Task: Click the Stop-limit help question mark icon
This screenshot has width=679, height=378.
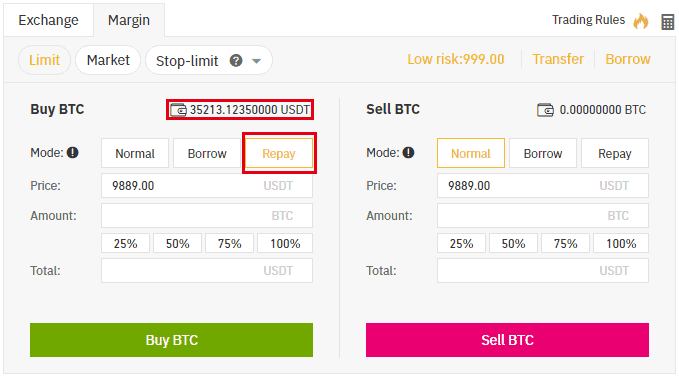Action: point(236,61)
